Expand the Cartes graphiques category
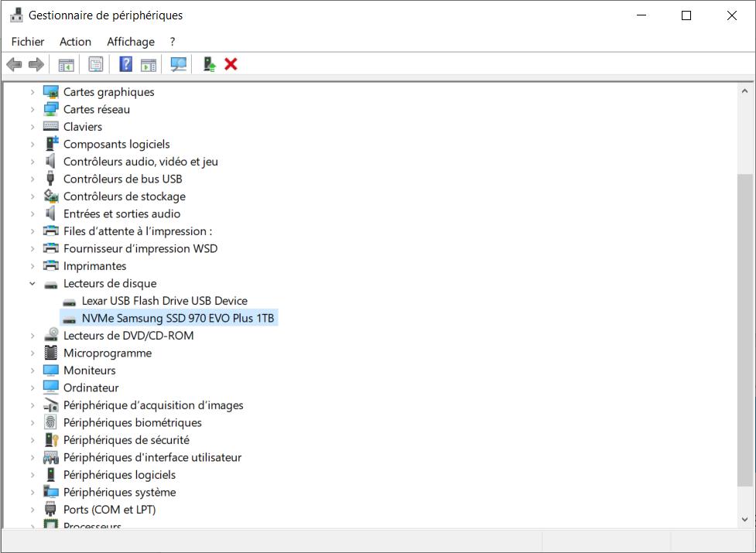This screenshot has width=756, height=553. pos(32,92)
